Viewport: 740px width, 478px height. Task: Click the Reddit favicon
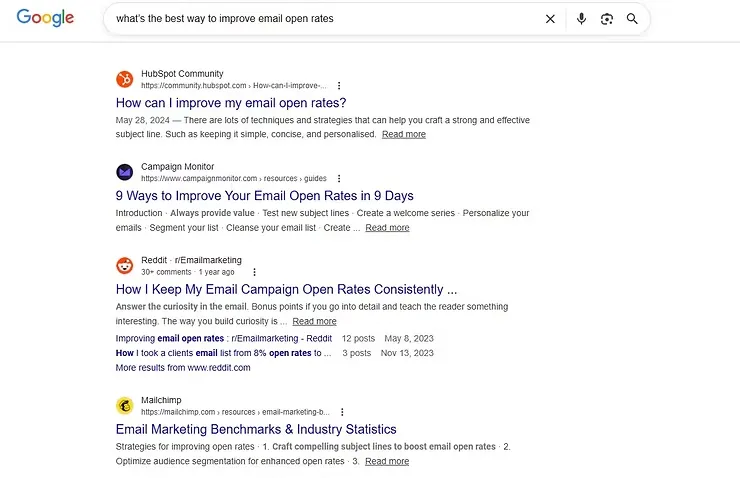[125, 265]
